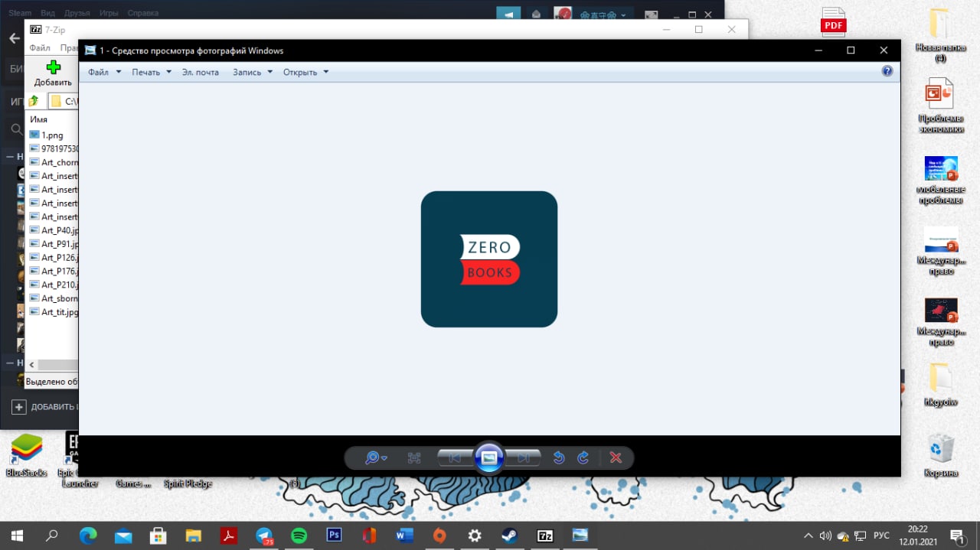
Task: Open the notification center icon
Action: pos(957,535)
